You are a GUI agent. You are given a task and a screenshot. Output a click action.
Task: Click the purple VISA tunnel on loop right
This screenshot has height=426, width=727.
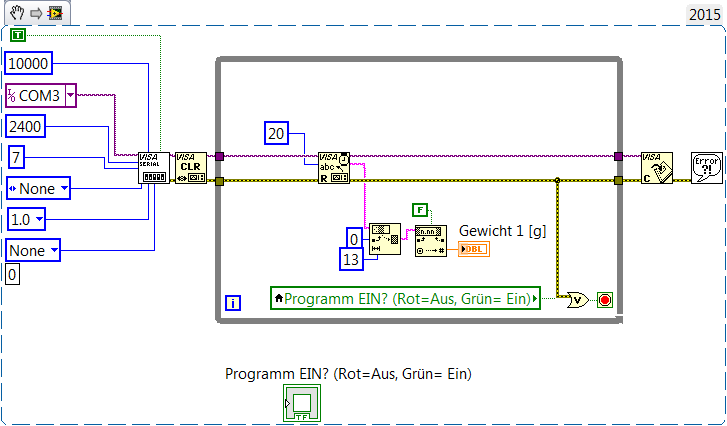coord(618,156)
